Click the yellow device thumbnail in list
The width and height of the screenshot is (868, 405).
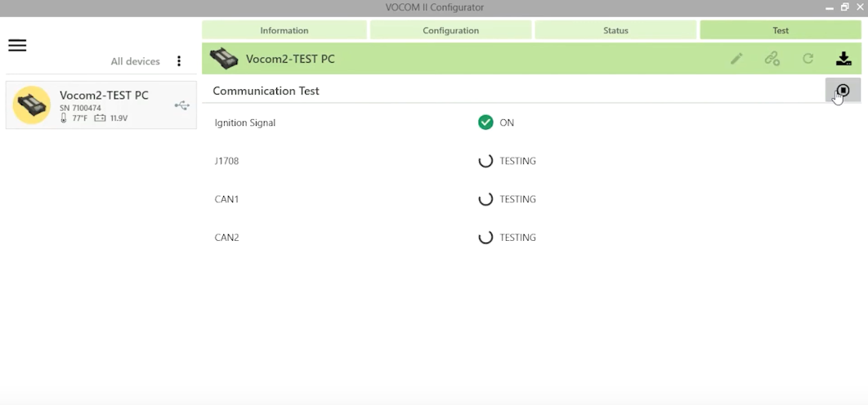click(32, 105)
